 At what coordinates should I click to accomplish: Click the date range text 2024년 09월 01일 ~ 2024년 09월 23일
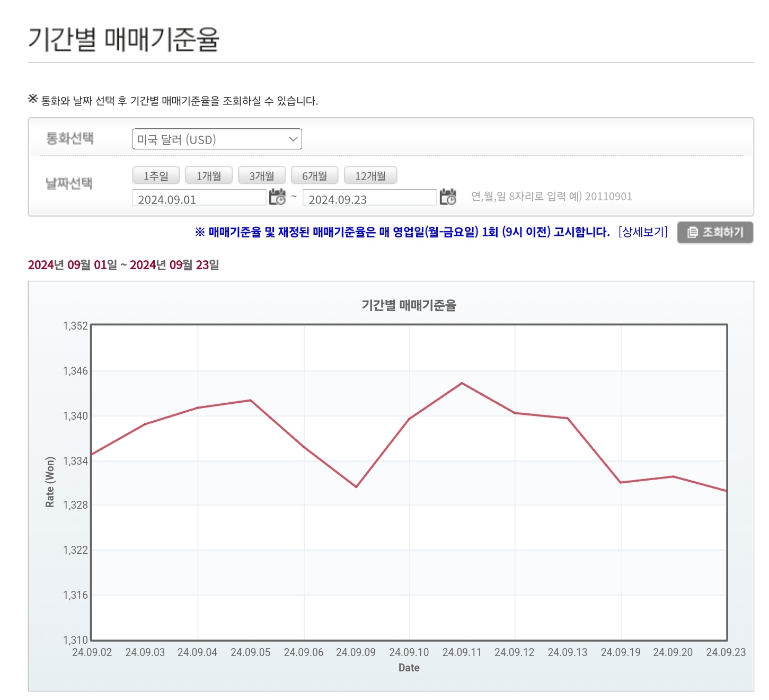click(123, 265)
